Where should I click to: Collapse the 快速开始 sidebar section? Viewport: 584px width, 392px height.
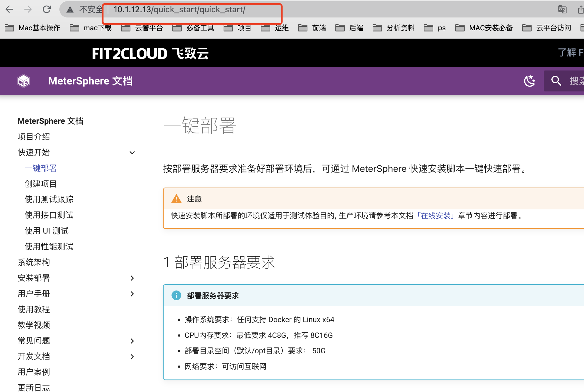pos(132,153)
